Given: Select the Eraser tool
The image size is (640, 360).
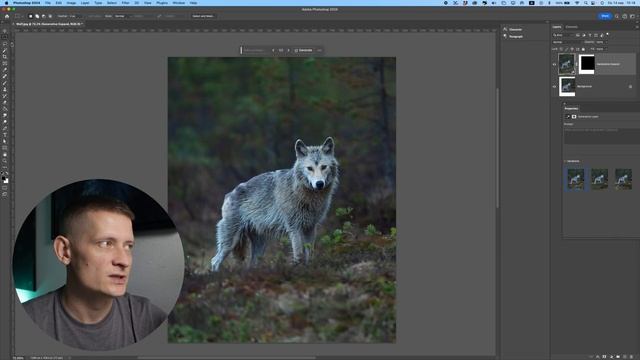Looking at the screenshot, I should pos(5,102).
